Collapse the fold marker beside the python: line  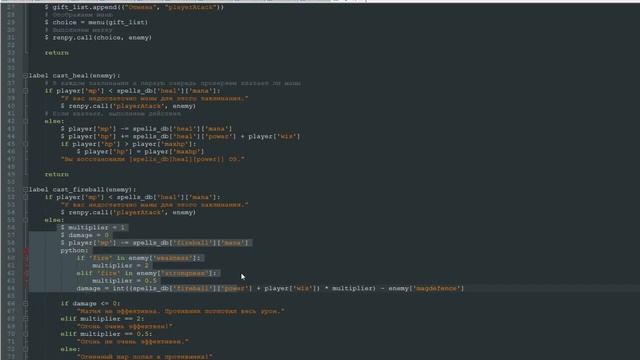click(x=25, y=251)
